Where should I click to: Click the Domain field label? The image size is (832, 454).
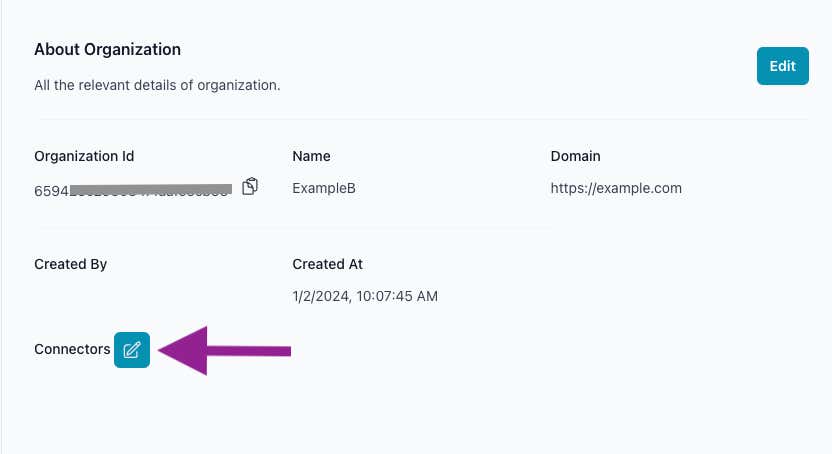(576, 156)
